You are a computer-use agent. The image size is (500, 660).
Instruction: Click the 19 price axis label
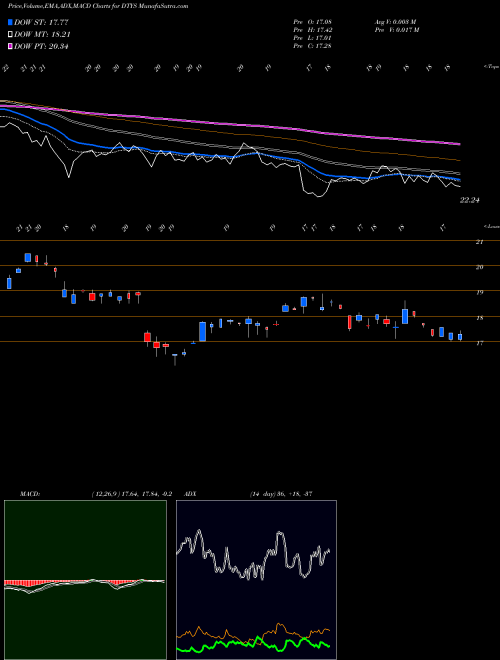coord(479,292)
